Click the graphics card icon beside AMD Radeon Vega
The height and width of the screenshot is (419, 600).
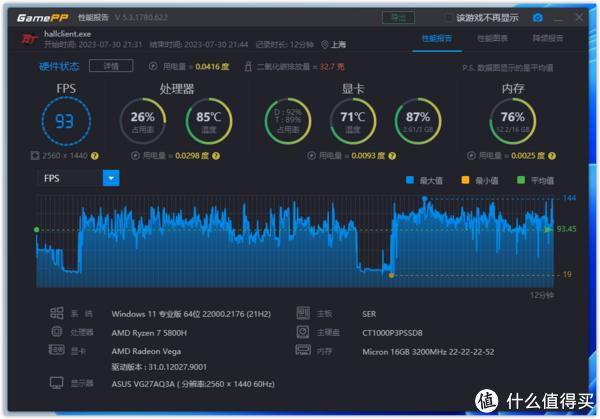(57, 350)
